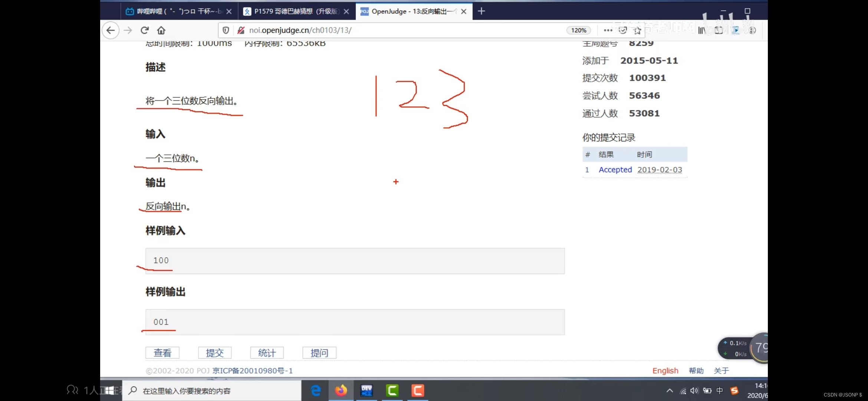Reload the current page
Screen dimensions: 868x401
[145, 30]
